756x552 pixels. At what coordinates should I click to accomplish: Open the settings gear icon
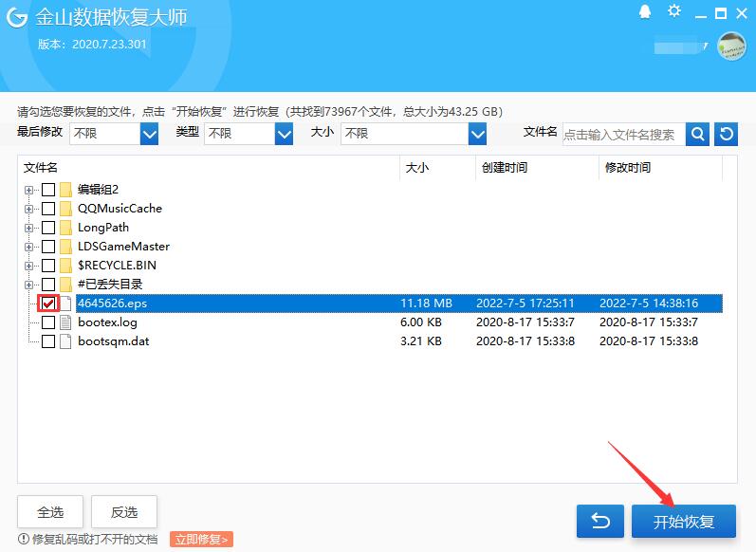pyautogui.click(x=674, y=11)
